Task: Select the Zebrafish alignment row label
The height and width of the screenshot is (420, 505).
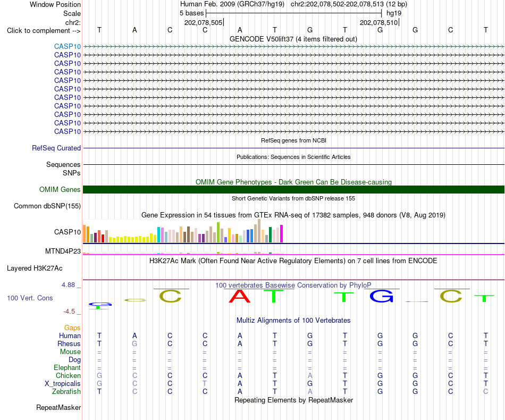Action: point(66,392)
